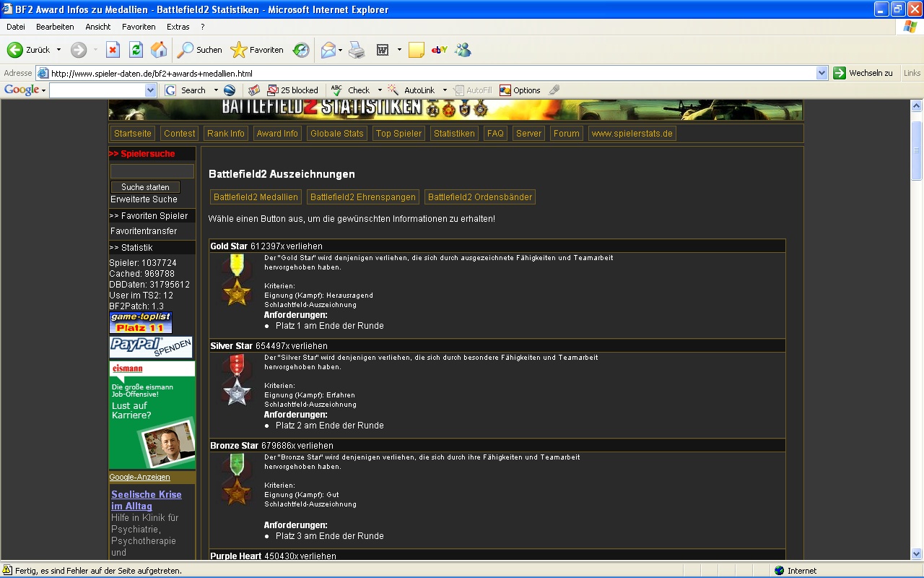924x578 pixels.
Task: Click the game-toplist Platz 11 banner
Action: 141,323
